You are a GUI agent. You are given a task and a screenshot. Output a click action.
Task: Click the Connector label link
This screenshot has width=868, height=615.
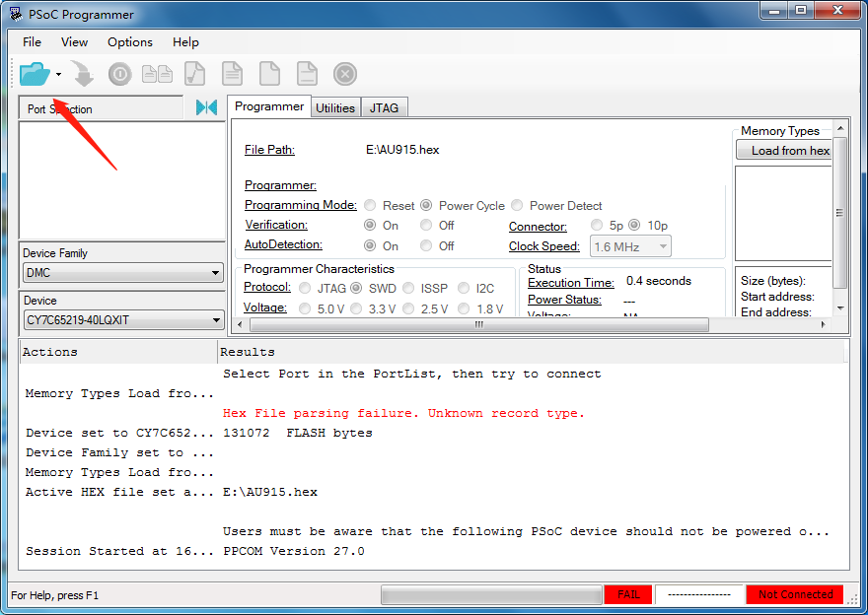538,227
